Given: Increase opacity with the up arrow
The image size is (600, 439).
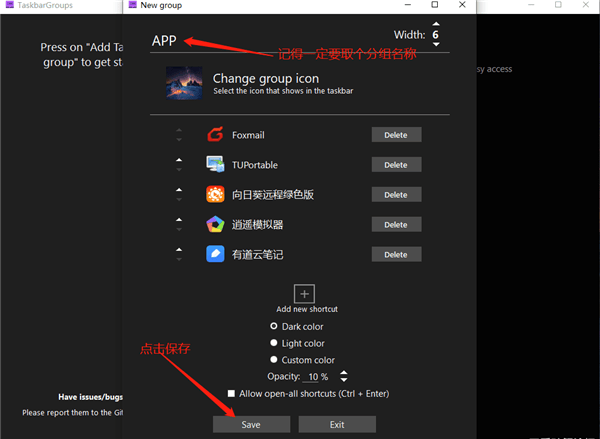Looking at the screenshot, I should (345, 372).
